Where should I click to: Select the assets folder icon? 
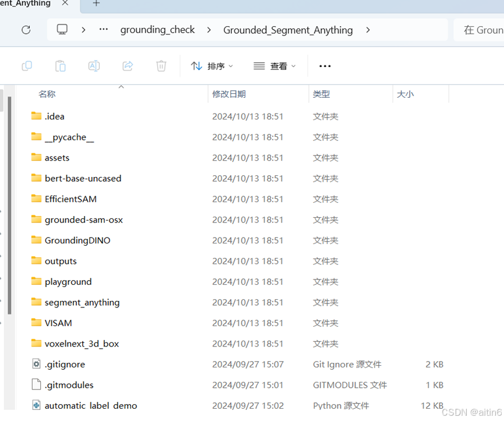coord(36,157)
